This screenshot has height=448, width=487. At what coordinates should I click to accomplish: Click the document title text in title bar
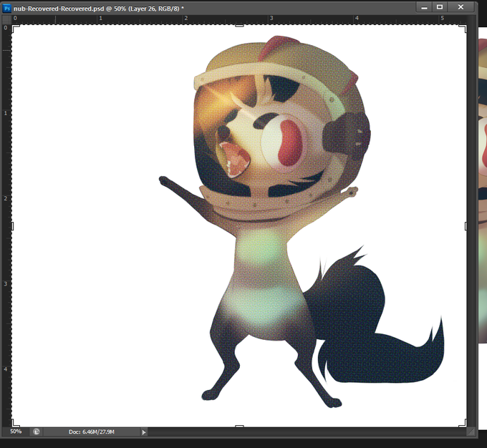[x=98, y=9]
